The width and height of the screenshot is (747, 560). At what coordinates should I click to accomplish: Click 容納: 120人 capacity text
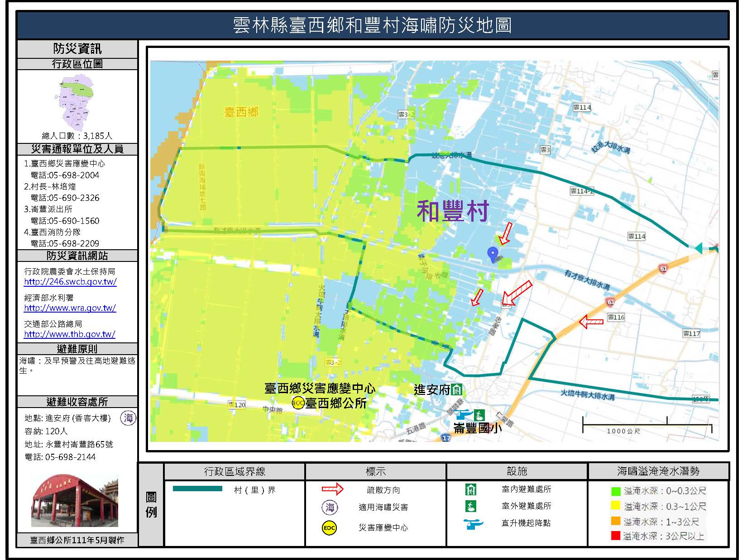pyautogui.click(x=46, y=431)
